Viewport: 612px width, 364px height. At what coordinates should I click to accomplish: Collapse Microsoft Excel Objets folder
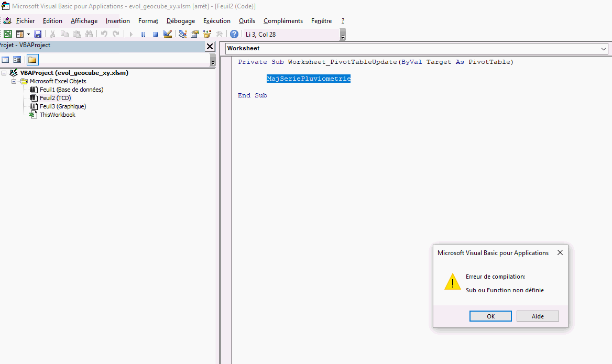click(x=14, y=82)
